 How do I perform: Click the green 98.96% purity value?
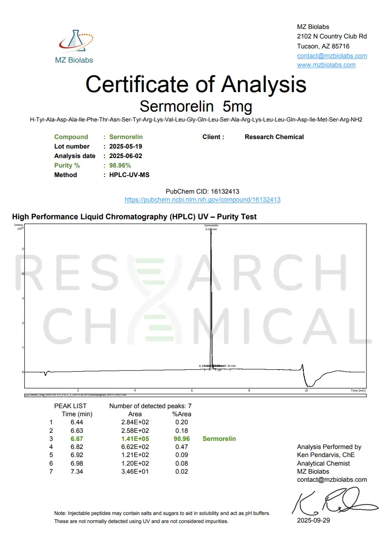[x=120, y=165]
